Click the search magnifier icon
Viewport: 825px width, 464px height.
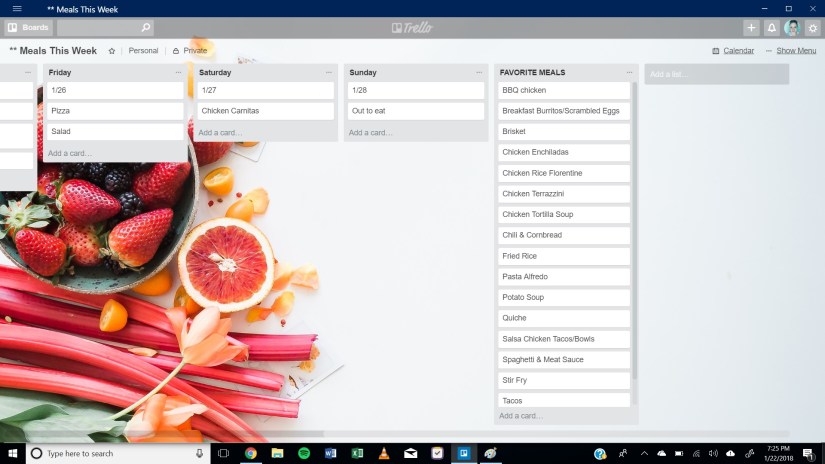coord(146,28)
